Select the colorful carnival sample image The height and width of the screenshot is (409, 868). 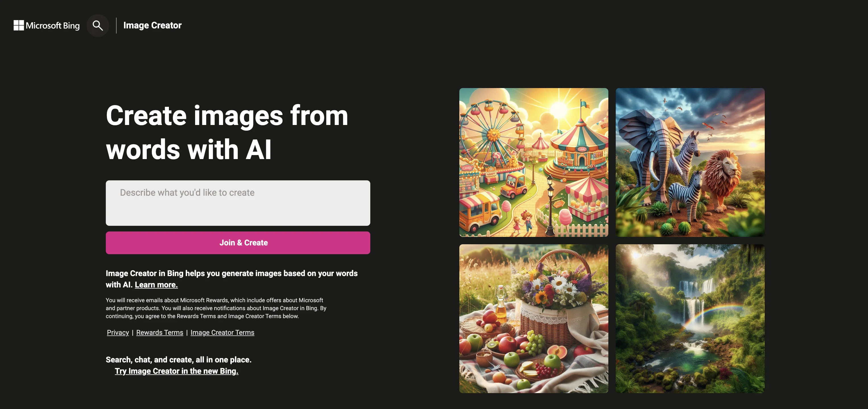(x=534, y=162)
